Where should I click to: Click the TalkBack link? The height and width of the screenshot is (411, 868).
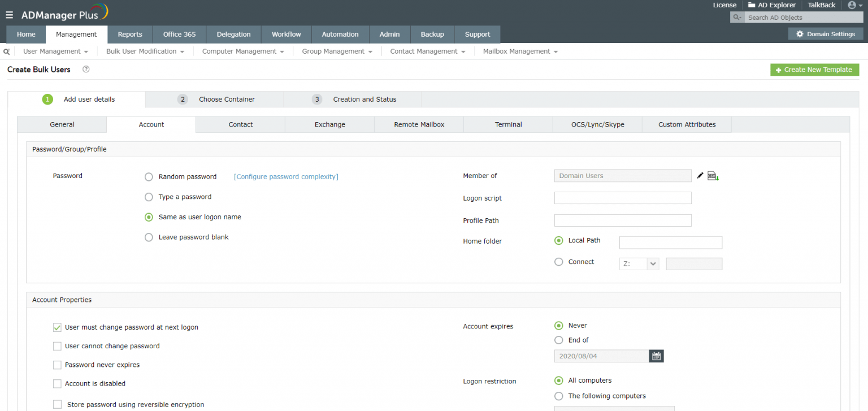[822, 5]
